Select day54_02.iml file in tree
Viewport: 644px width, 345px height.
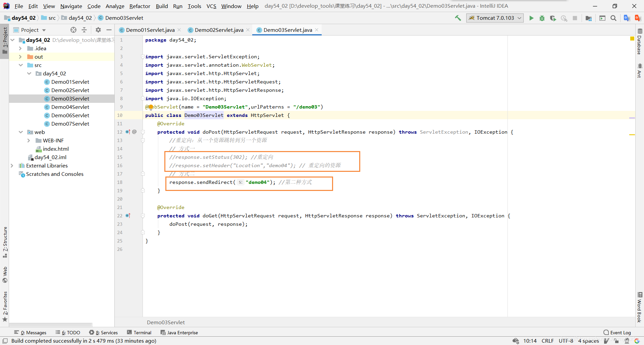[x=47, y=157]
